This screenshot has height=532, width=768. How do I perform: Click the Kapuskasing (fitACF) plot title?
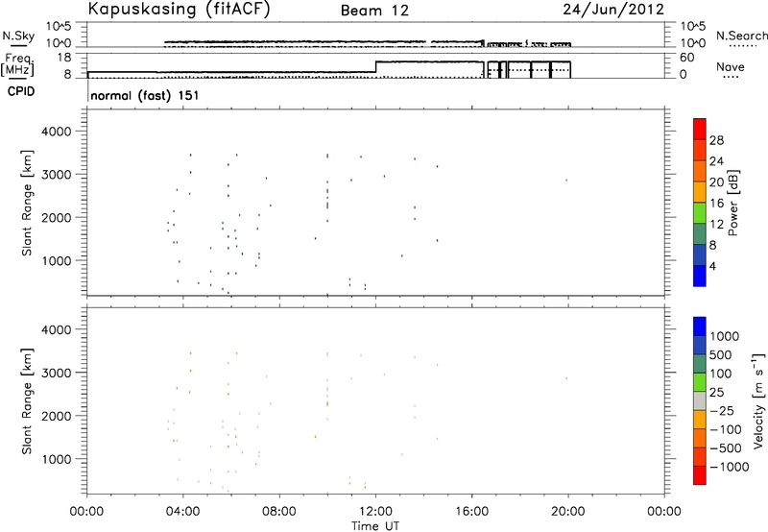pos(179,10)
